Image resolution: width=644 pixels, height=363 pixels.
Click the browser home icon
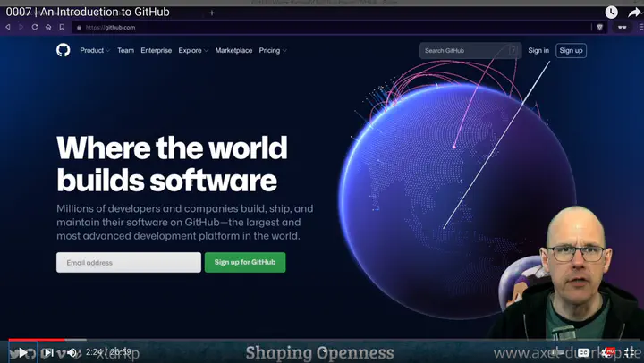[x=48, y=27]
